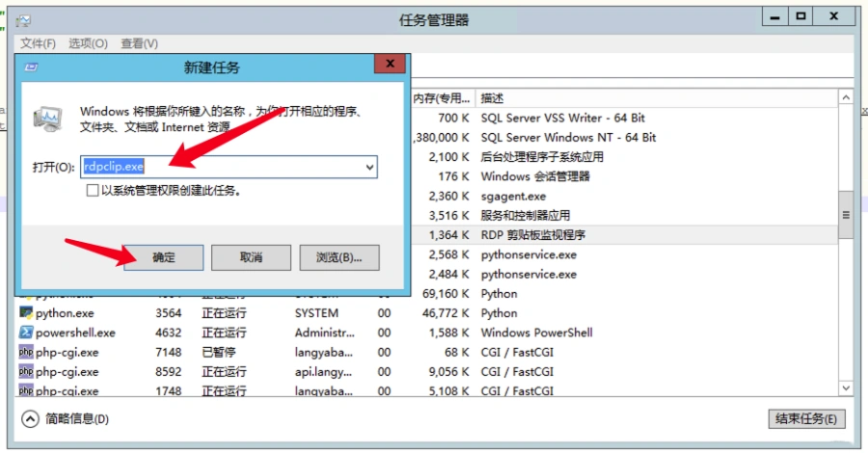Click the 确定 button in the new task dialog
The height and width of the screenshot is (453, 868).
pos(163,257)
